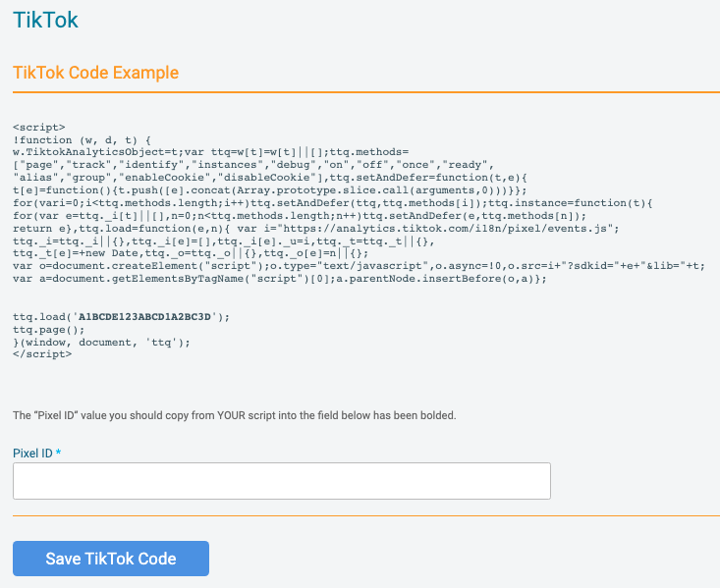Click the ttq.page(); code line
The image size is (720, 588).
pyautogui.click(x=49, y=330)
